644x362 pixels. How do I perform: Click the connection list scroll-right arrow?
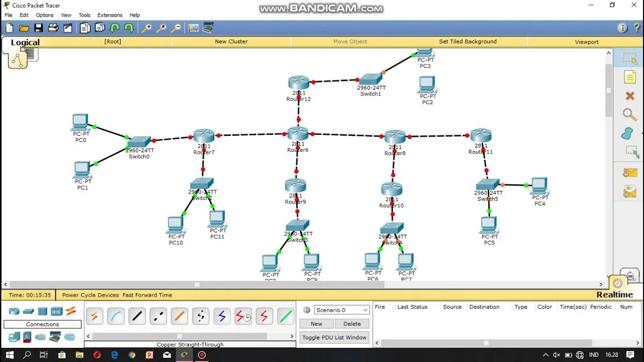[292, 336]
